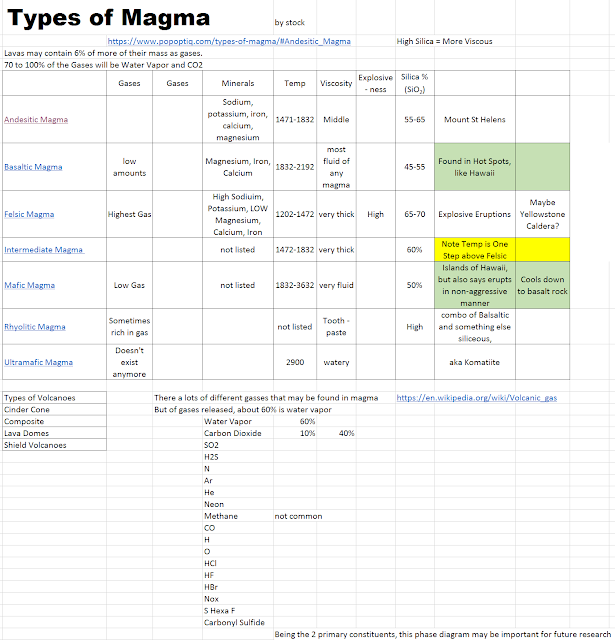Click the 'Doesn't exist anymore' cell
Screen dimensions: 615x640
click(129, 362)
